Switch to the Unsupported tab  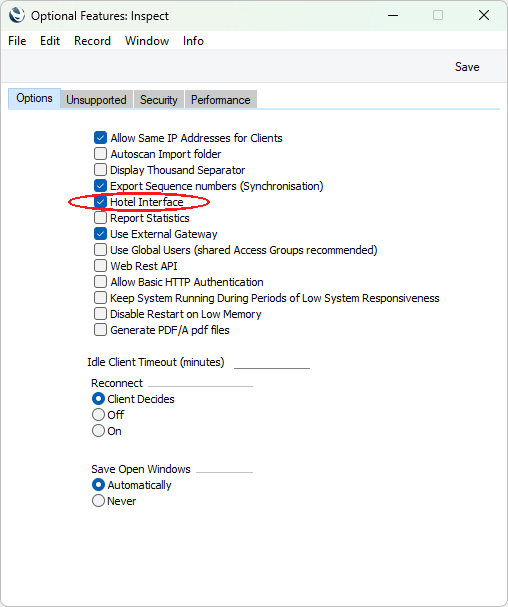pos(96,99)
